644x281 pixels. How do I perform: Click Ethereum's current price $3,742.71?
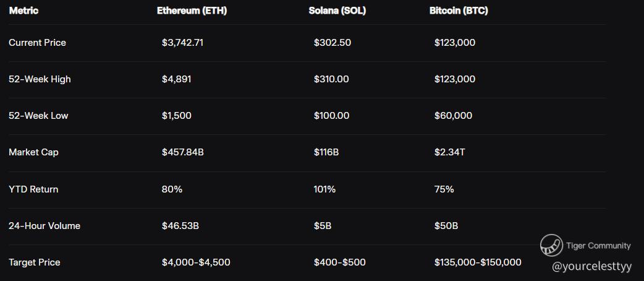[x=182, y=43]
